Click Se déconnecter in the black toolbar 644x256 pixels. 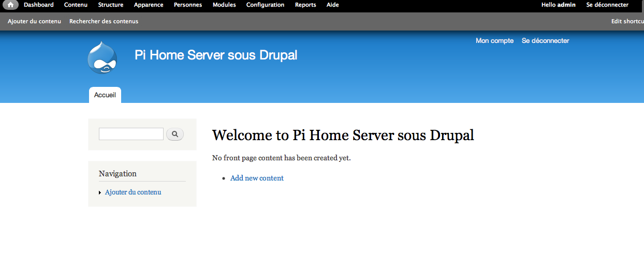607,5
